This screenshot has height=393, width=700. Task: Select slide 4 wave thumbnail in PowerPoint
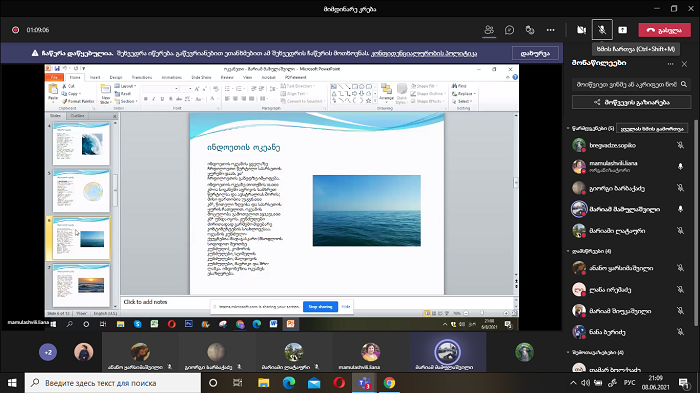click(81, 144)
